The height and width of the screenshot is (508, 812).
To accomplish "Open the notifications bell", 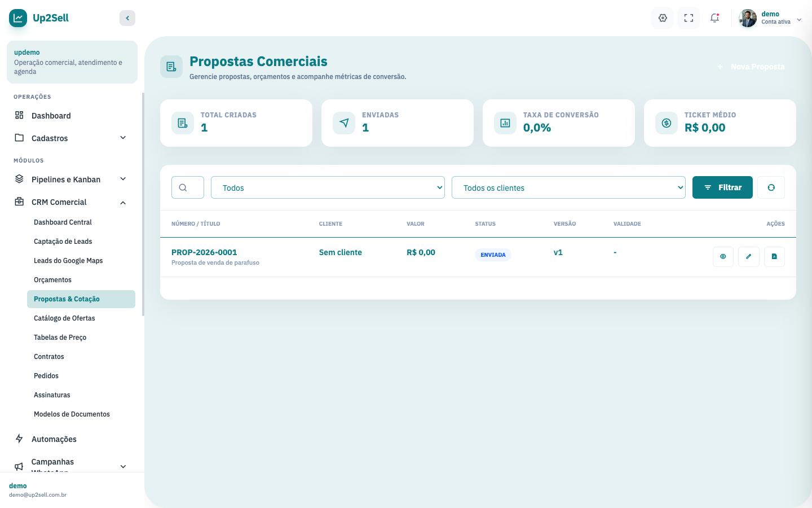I will click(714, 18).
